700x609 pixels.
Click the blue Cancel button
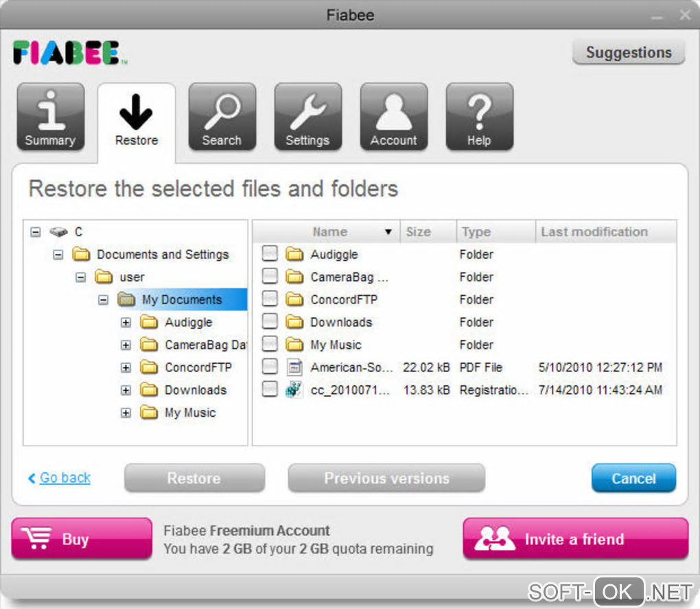coord(633,478)
